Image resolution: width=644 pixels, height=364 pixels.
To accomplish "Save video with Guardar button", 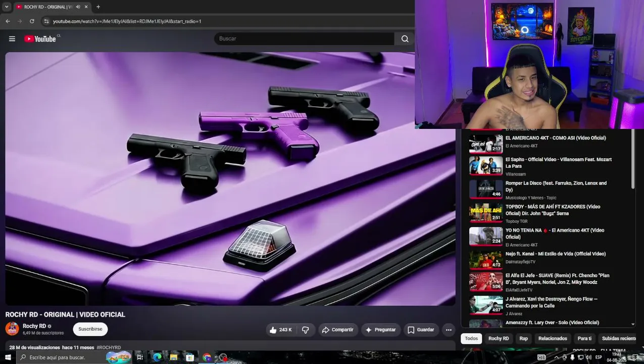I will pyautogui.click(x=421, y=330).
